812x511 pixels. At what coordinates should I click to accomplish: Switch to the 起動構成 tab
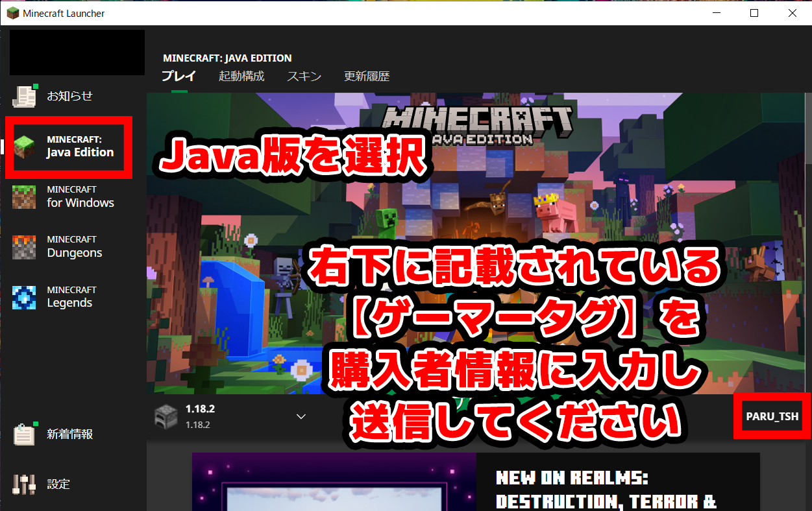coord(241,76)
